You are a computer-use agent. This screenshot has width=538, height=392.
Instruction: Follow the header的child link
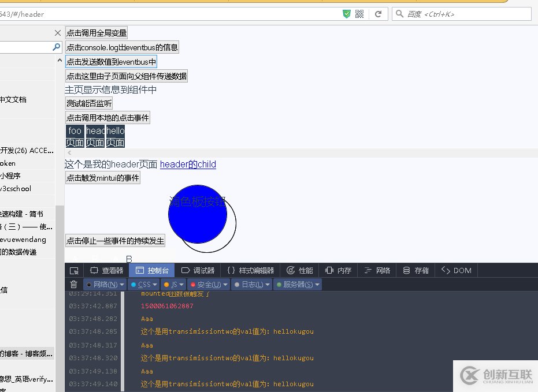tap(188, 165)
